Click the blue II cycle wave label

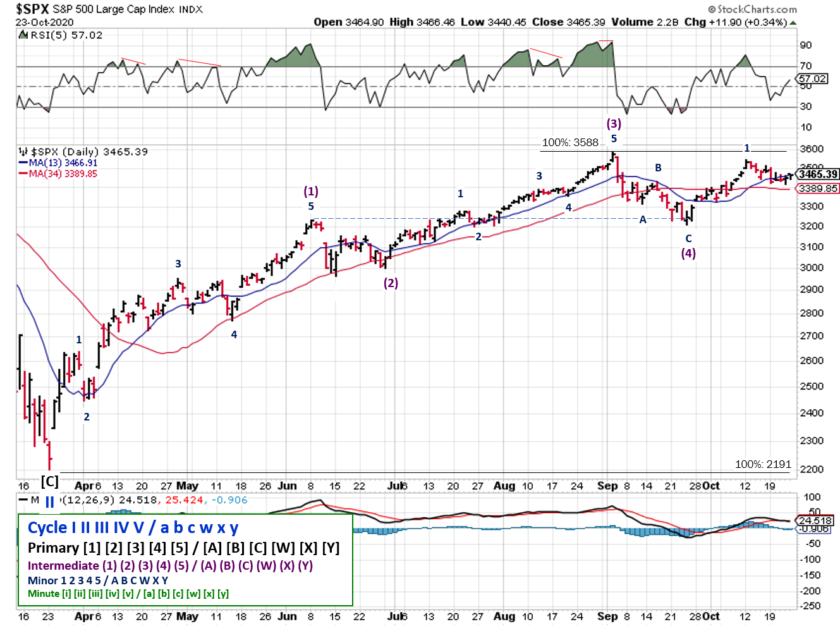click(49, 503)
